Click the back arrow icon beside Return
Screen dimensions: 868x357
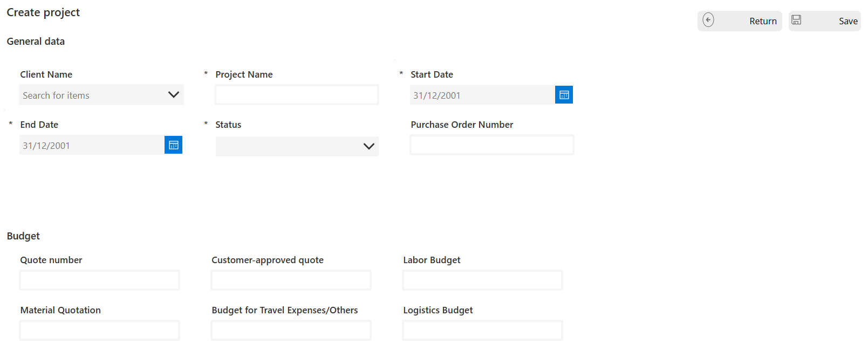(x=708, y=20)
